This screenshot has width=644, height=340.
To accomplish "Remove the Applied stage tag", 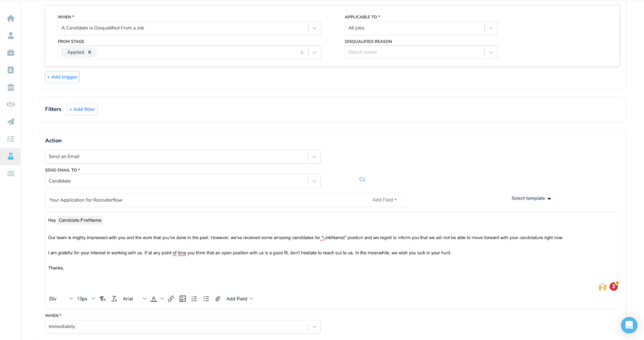I will point(89,52).
